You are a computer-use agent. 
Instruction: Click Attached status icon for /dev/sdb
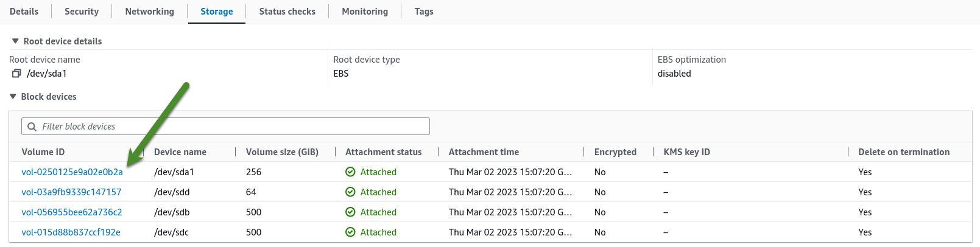tap(350, 212)
